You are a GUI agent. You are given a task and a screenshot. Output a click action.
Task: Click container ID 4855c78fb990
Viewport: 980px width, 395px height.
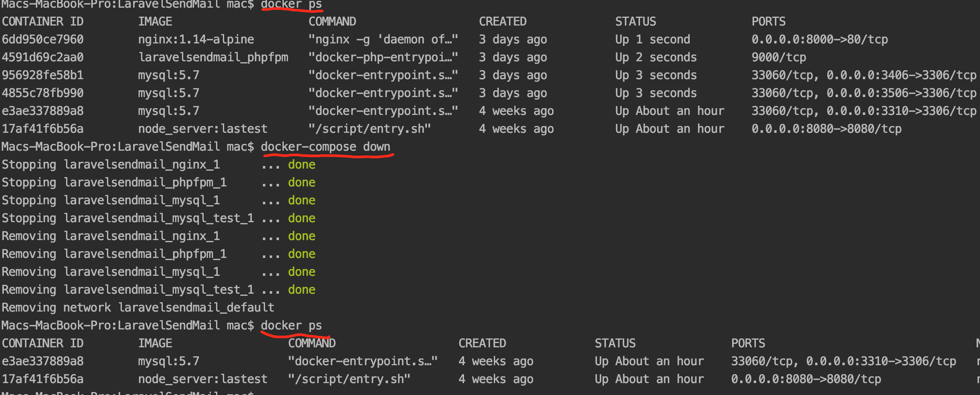43,93
